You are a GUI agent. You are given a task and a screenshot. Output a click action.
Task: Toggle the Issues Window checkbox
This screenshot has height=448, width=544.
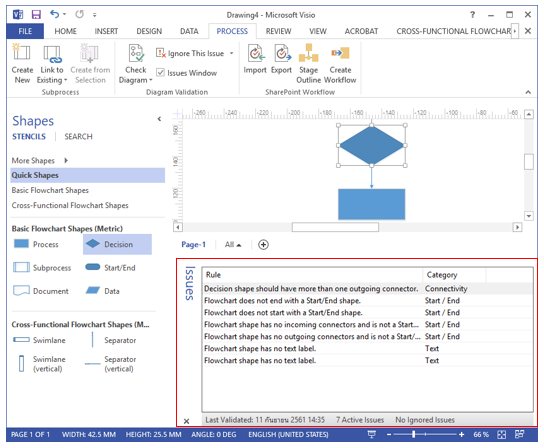click(x=160, y=73)
